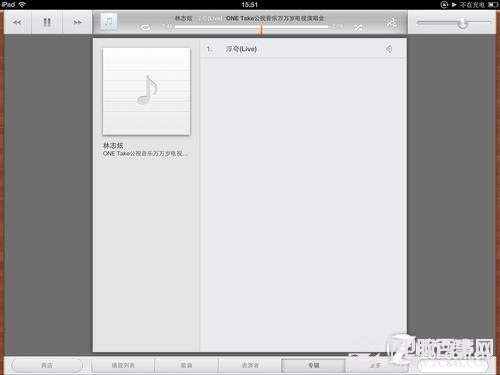Switch to the 歌曲 (Songs) tab
The height and width of the screenshot is (375, 500).
(x=186, y=365)
